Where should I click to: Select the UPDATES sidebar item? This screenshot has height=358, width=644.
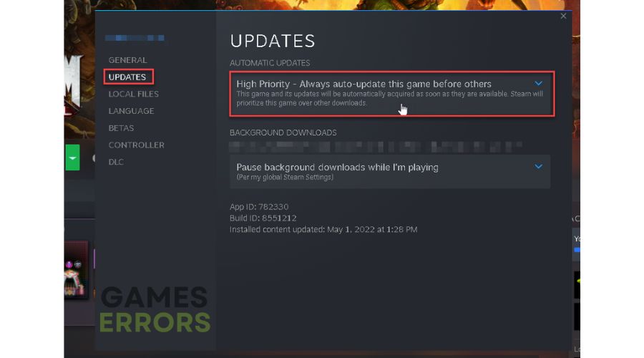pos(127,77)
